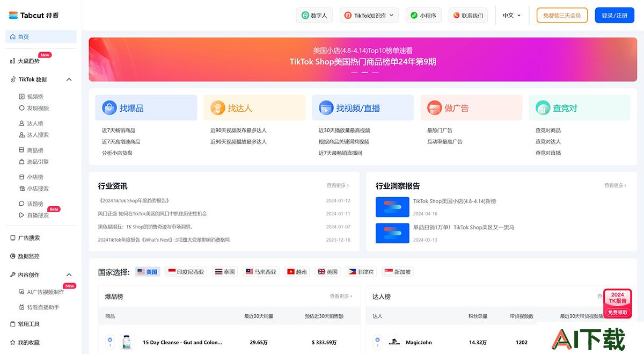The width and height of the screenshot is (644, 354).
Task: Click the 联系我们 button
Action: [x=469, y=16]
